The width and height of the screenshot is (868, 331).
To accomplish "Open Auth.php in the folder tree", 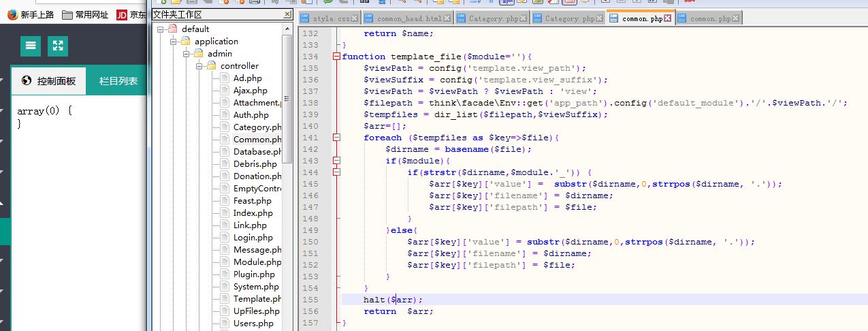I will 251,115.
